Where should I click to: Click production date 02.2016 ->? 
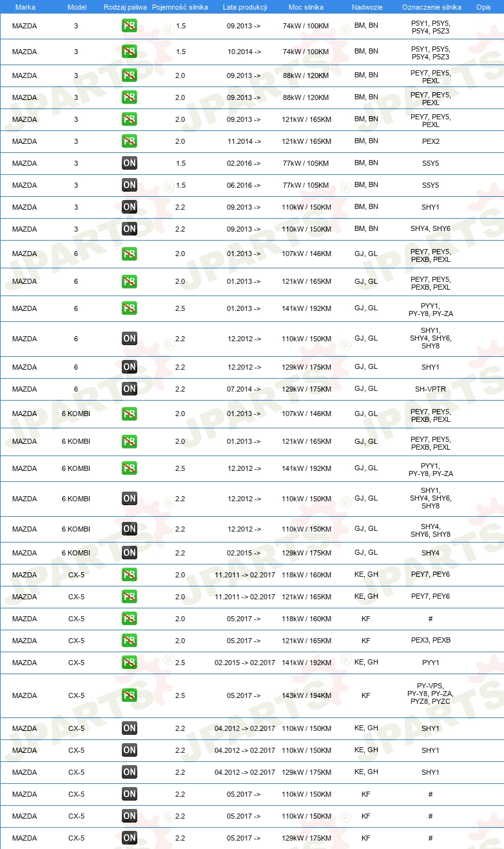click(244, 163)
